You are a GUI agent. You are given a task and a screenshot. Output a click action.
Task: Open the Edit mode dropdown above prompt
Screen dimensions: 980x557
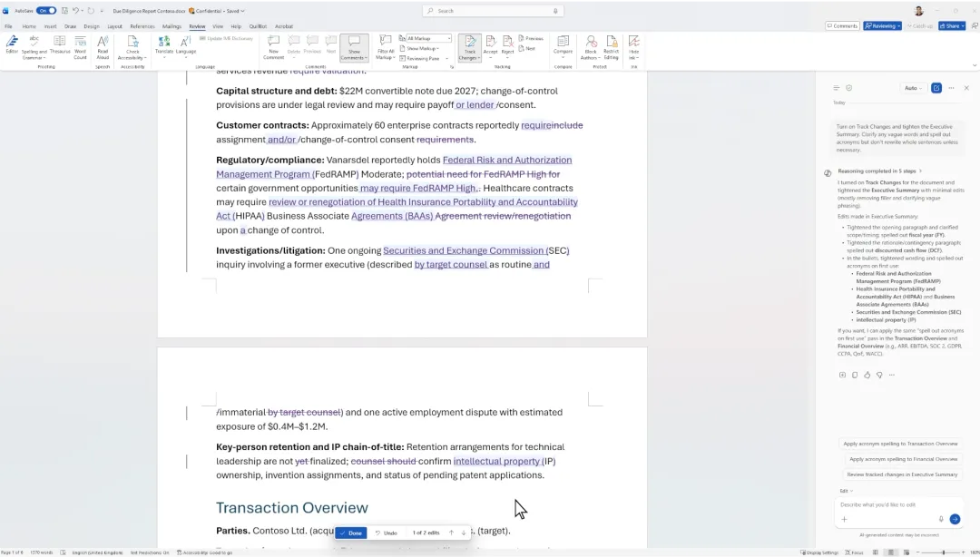coord(847,491)
